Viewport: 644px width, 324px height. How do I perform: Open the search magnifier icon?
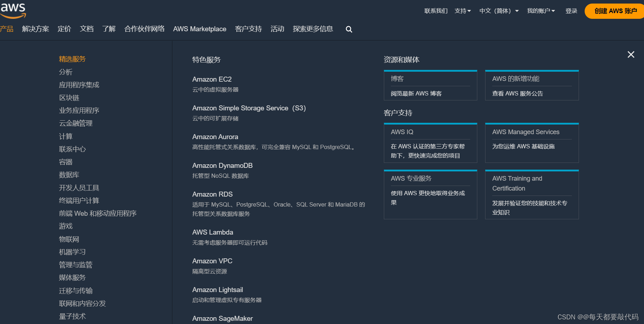(x=349, y=29)
